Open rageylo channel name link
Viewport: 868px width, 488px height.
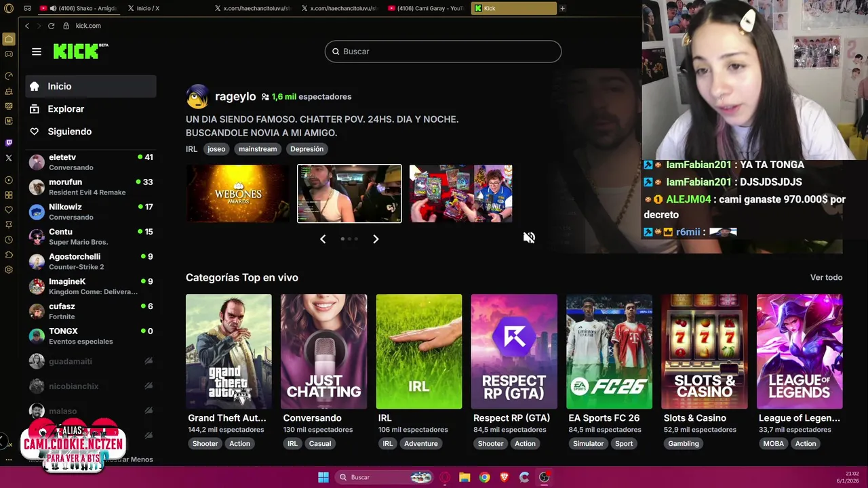click(235, 96)
